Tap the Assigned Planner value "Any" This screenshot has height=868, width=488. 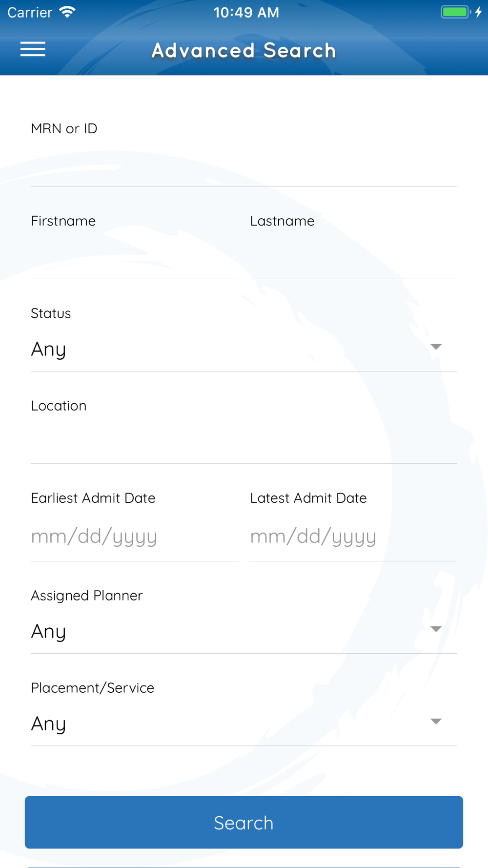(x=49, y=632)
